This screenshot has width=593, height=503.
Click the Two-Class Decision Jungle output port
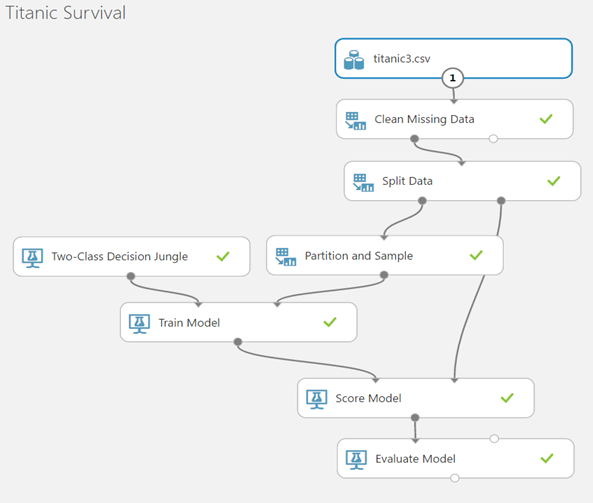(131, 276)
